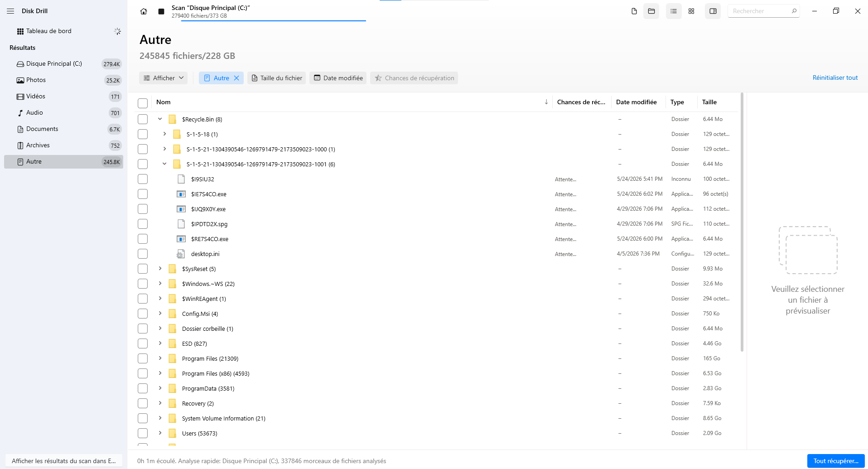
Task: Click the Chances de récupération filter
Action: click(414, 78)
